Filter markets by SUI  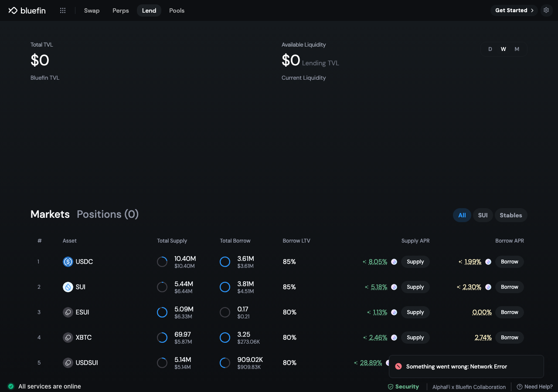483,215
